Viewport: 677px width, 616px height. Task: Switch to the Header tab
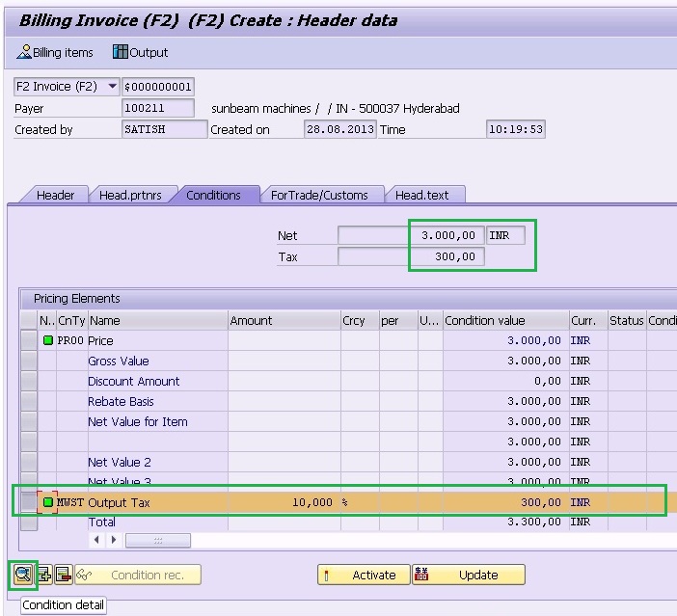pyautogui.click(x=55, y=195)
